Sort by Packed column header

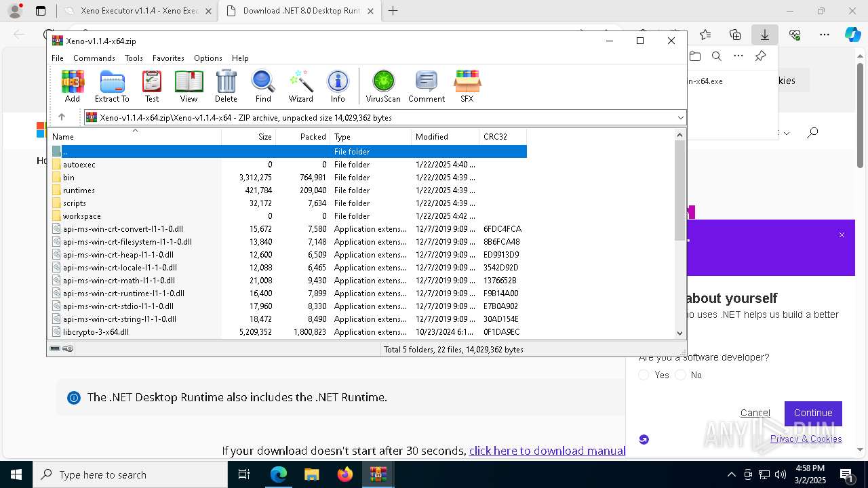pos(303,136)
